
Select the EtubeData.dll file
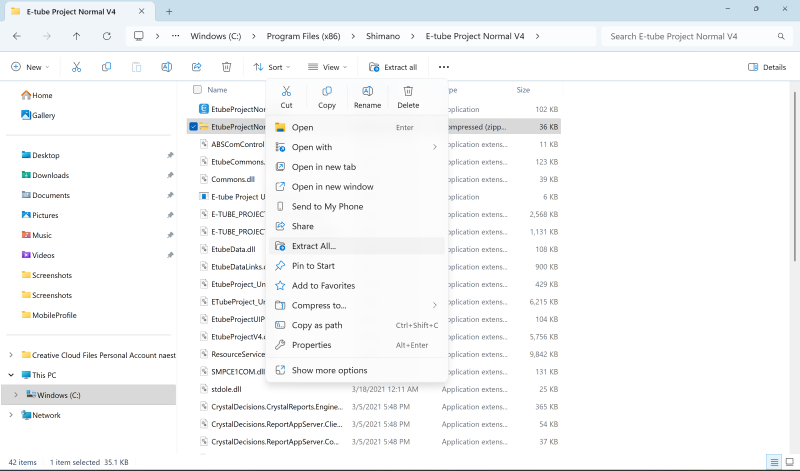[233, 250]
